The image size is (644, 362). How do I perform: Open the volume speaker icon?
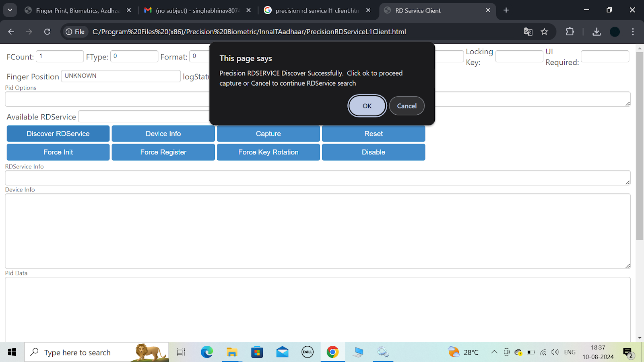click(x=555, y=352)
